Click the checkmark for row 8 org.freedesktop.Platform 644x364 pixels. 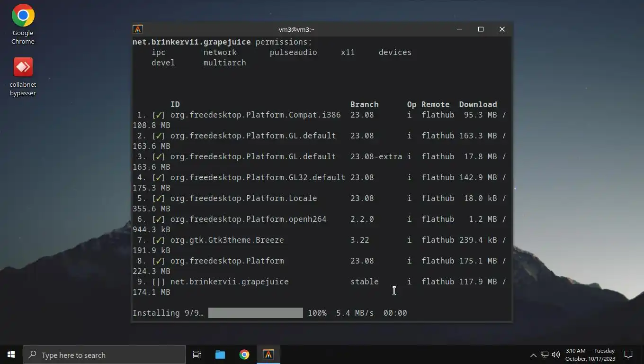click(159, 261)
